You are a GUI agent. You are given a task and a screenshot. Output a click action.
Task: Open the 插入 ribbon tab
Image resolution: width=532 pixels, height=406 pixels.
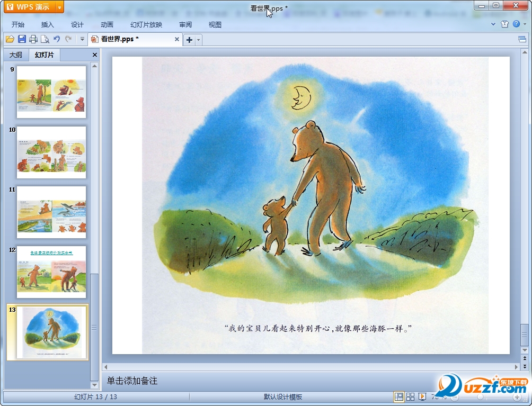click(48, 25)
